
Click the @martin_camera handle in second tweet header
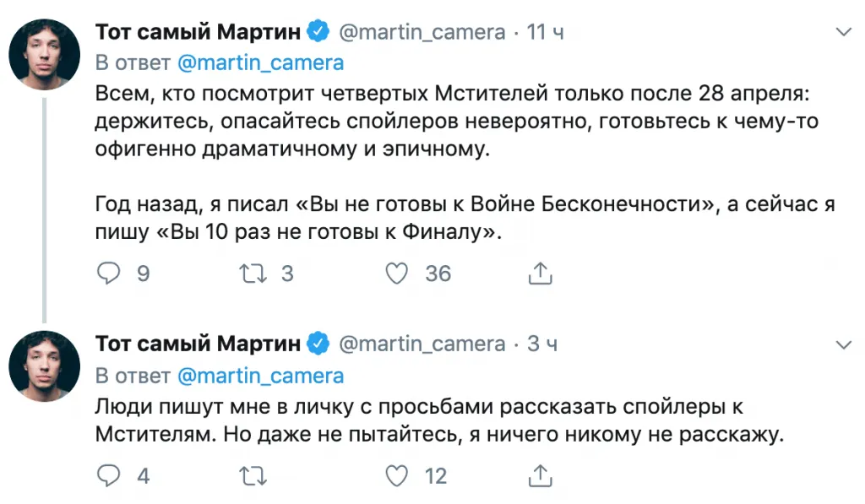pyautogui.click(x=422, y=344)
